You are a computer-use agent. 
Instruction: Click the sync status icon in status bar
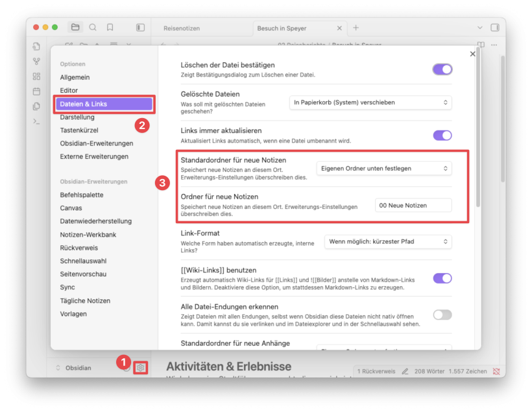tap(496, 371)
